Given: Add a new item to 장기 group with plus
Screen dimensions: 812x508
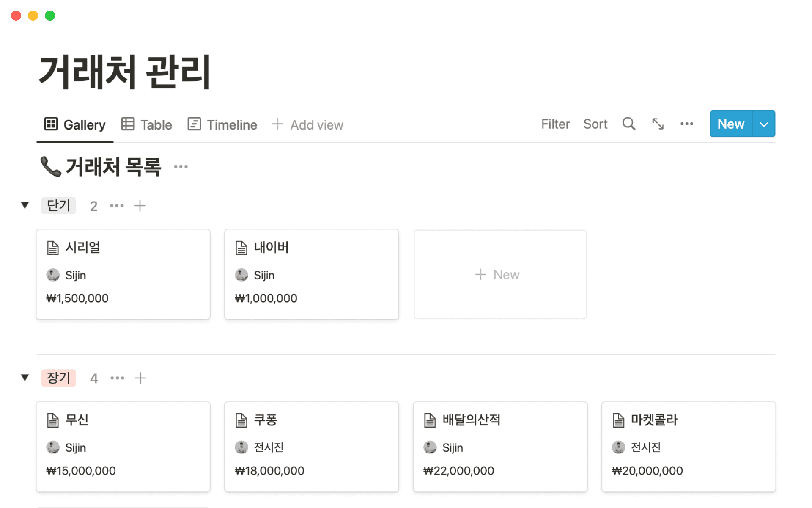Looking at the screenshot, I should pyautogui.click(x=140, y=378).
